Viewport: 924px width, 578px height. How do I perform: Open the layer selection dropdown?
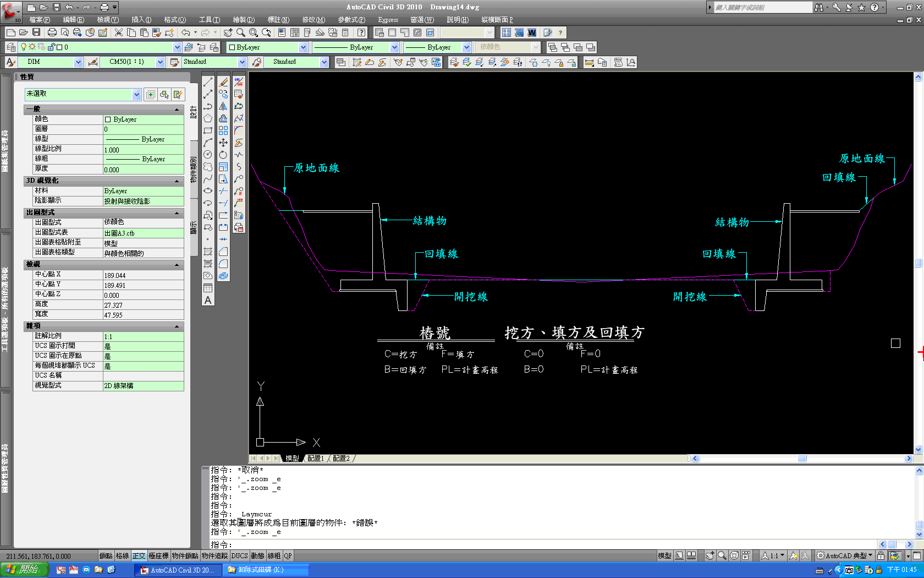click(177, 47)
